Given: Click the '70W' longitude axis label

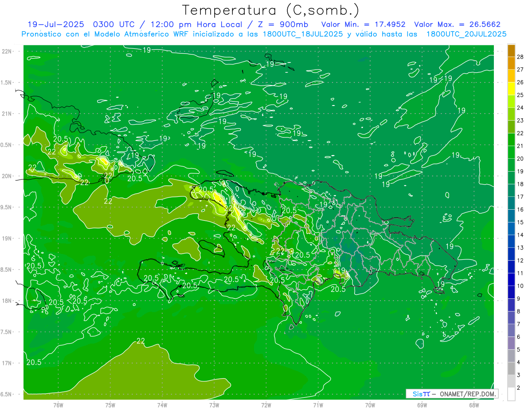Looking at the screenshot, I should [x=370, y=405].
